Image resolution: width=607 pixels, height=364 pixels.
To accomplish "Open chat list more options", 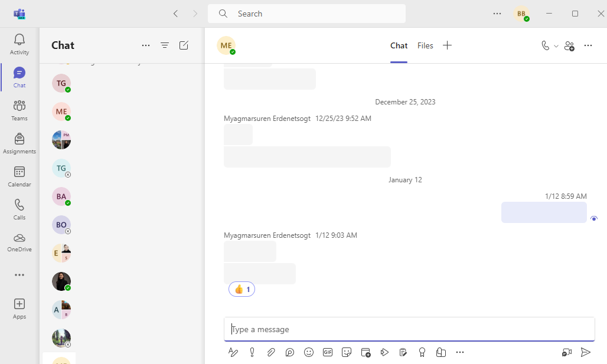I will point(146,45).
